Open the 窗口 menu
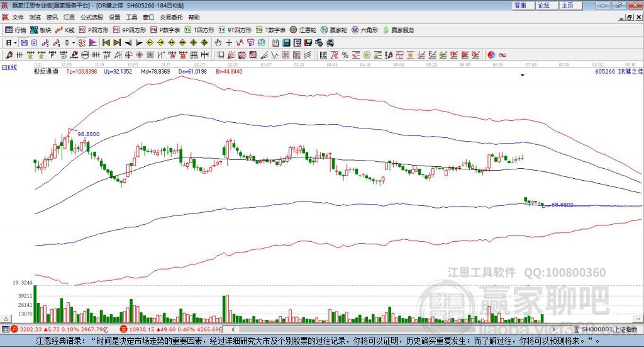 click(x=148, y=17)
